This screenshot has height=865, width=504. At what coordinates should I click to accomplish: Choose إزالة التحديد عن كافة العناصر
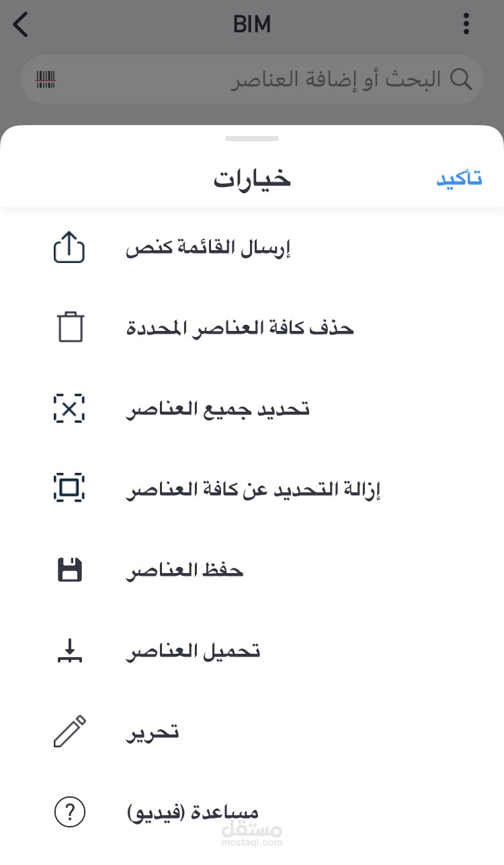pyautogui.click(x=252, y=489)
